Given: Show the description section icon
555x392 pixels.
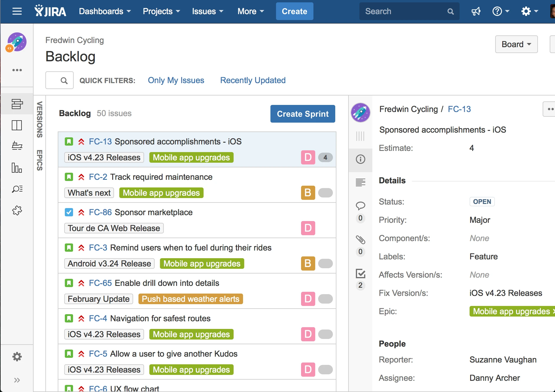Looking at the screenshot, I should (361, 182).
